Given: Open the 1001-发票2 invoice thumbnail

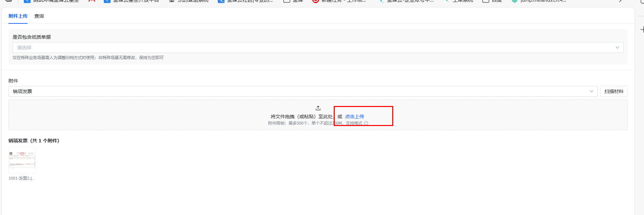Looking at the screenshot, I should [x=22, y=160].
